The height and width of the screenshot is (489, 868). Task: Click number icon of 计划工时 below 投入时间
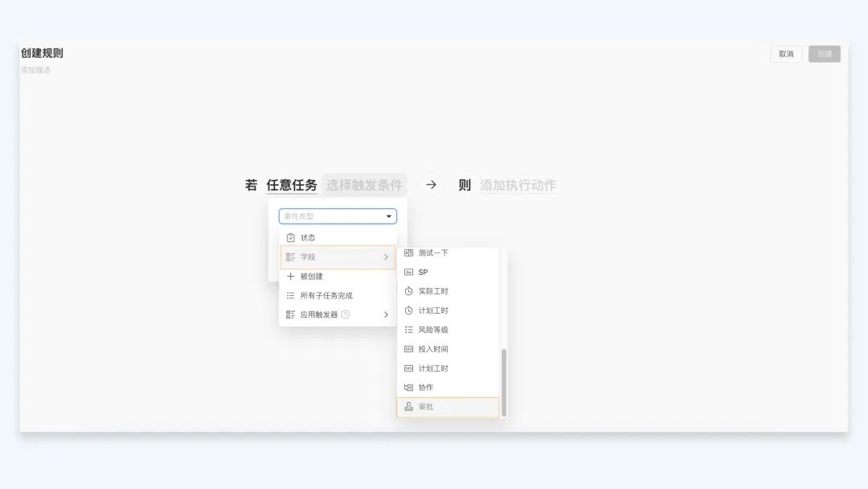pyautogui.click(x=408, y=368)
